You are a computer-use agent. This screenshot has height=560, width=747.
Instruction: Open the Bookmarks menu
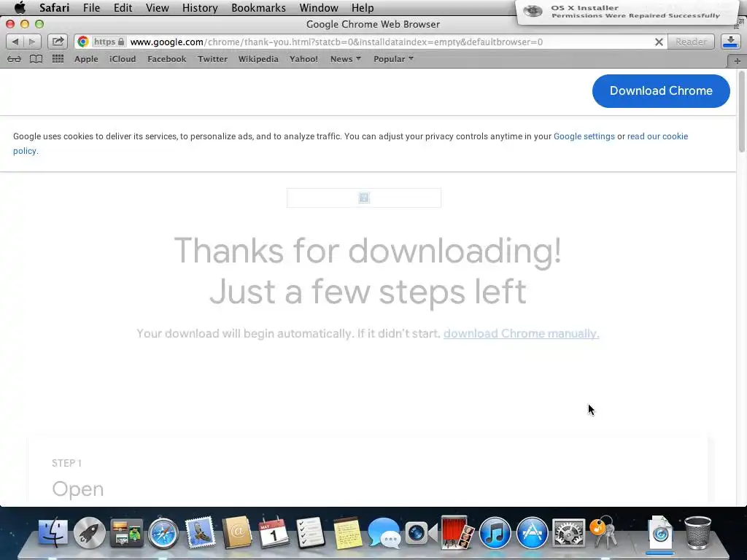pos(259,7)
